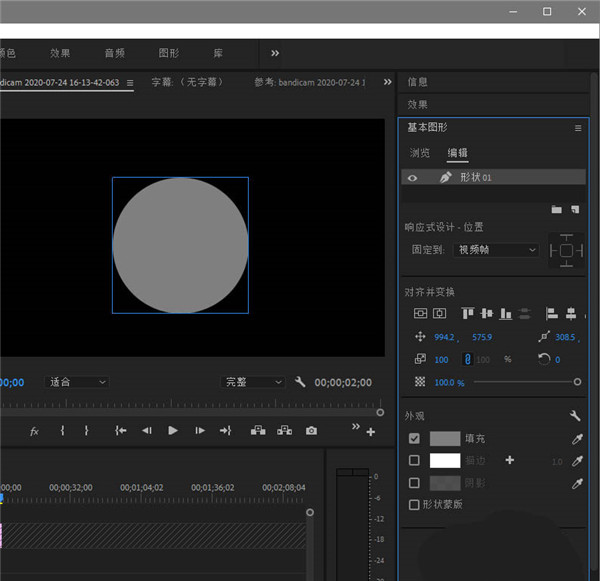Open the 效果 effects panel
Viewport: 600px width, 581px height.
[x=418, y=104]
